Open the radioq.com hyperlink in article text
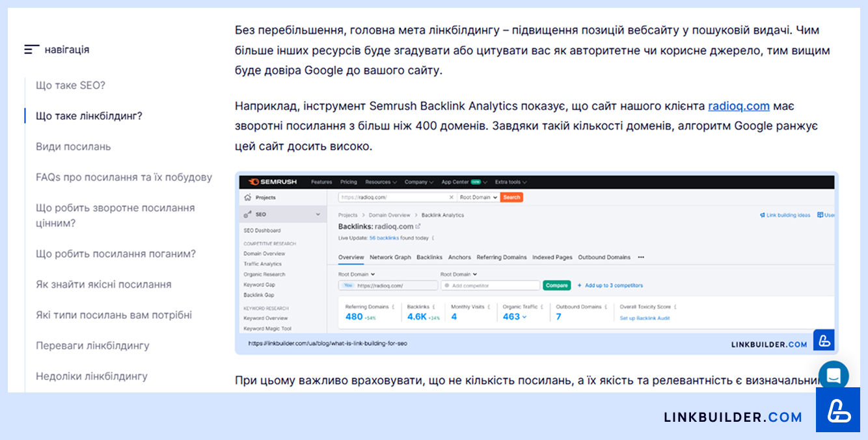 (x=739, y=106)
